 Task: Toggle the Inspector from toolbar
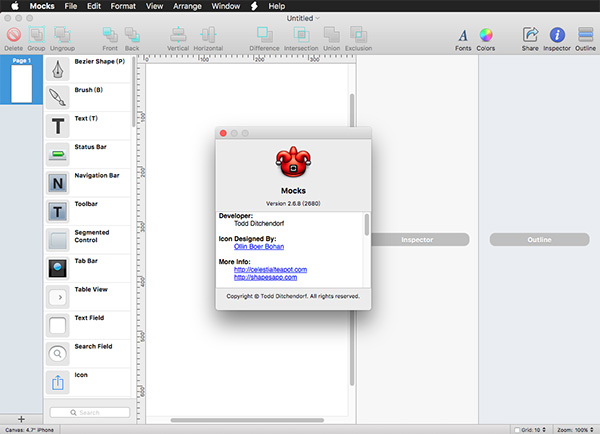[x=557, y=35]
